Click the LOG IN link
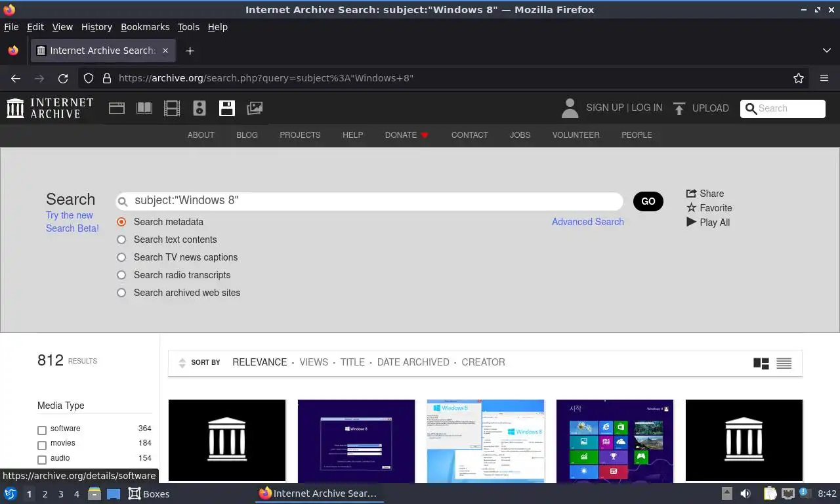Screen dimensions: 840x504 [647, 108]
